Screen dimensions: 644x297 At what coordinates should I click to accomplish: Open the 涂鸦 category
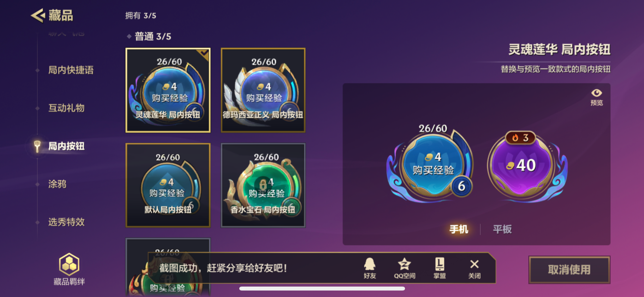point(57,184)
